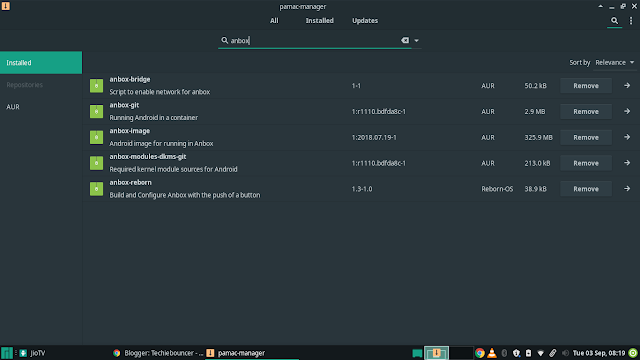Viewport: 640px width, 360px height.
Task: Click the battery status tray icon
Action: pos(528,353)
